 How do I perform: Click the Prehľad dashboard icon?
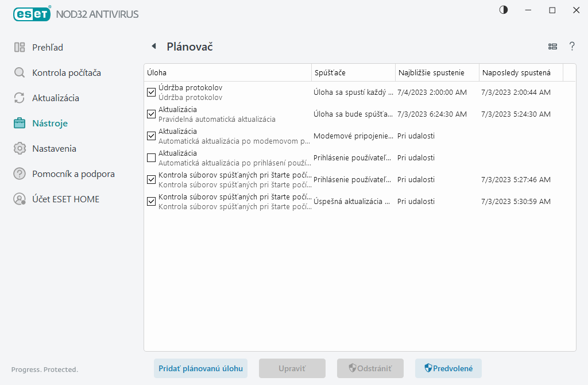click(20, 47)
